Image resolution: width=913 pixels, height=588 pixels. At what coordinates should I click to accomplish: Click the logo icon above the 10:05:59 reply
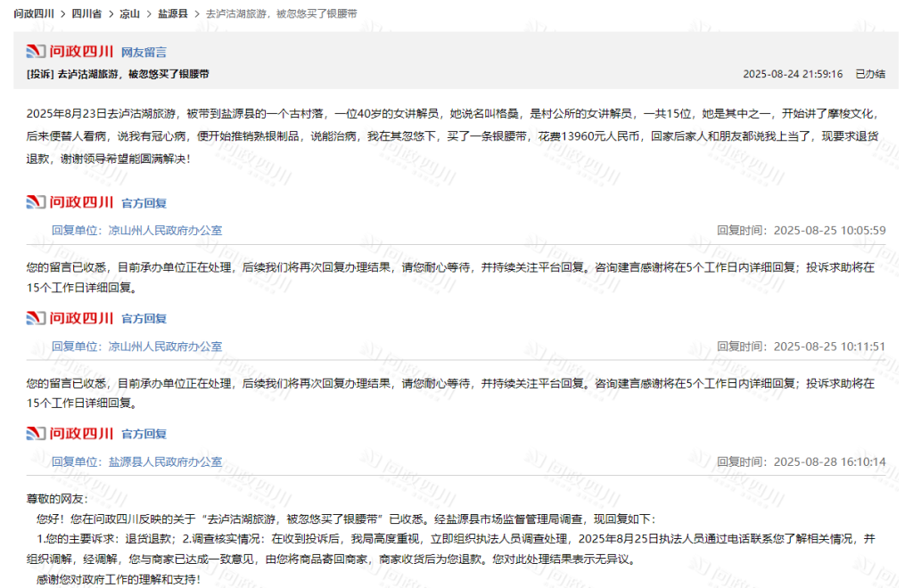70,202
